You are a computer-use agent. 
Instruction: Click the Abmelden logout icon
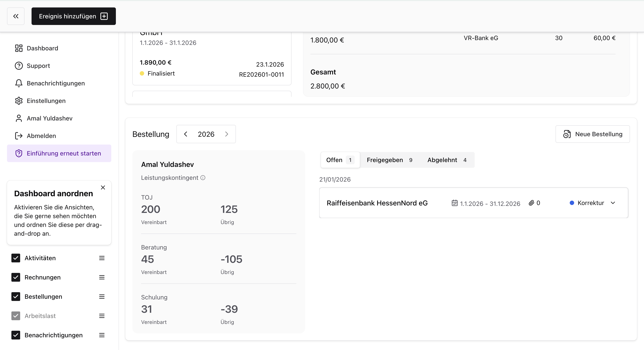[19, 136]
